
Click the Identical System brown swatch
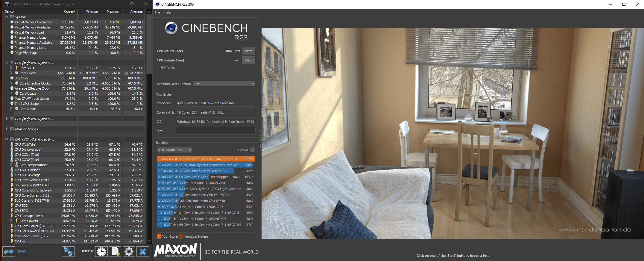tap(181, 236)
